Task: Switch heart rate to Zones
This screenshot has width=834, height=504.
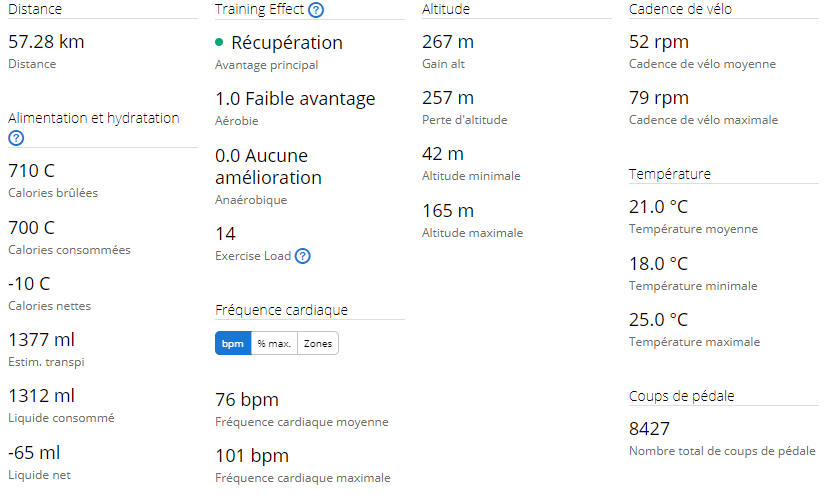Action: point(318,343)
